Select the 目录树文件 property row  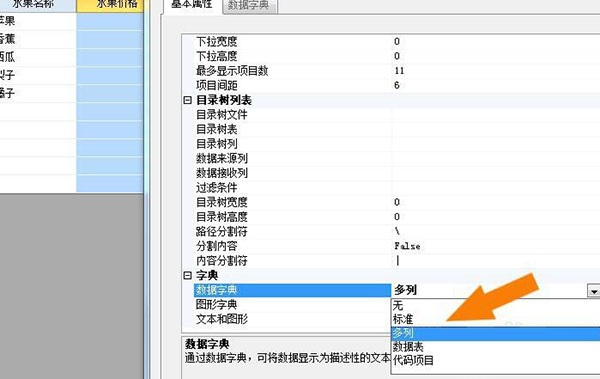[x=292, y=114]
